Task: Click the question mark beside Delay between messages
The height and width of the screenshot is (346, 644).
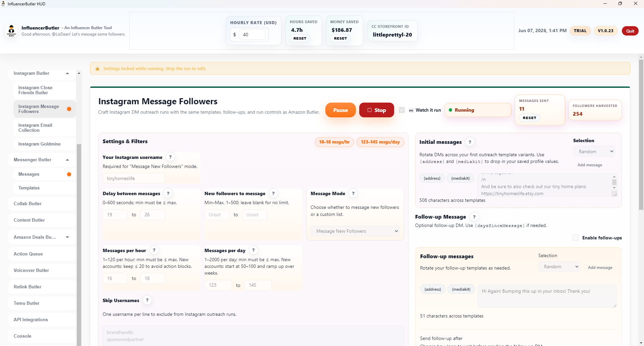Action: click(x=168, y=193)
